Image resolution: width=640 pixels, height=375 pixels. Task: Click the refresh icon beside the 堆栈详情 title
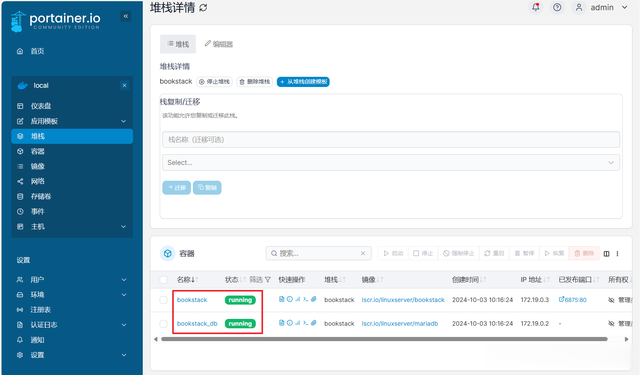pos(203,8)
